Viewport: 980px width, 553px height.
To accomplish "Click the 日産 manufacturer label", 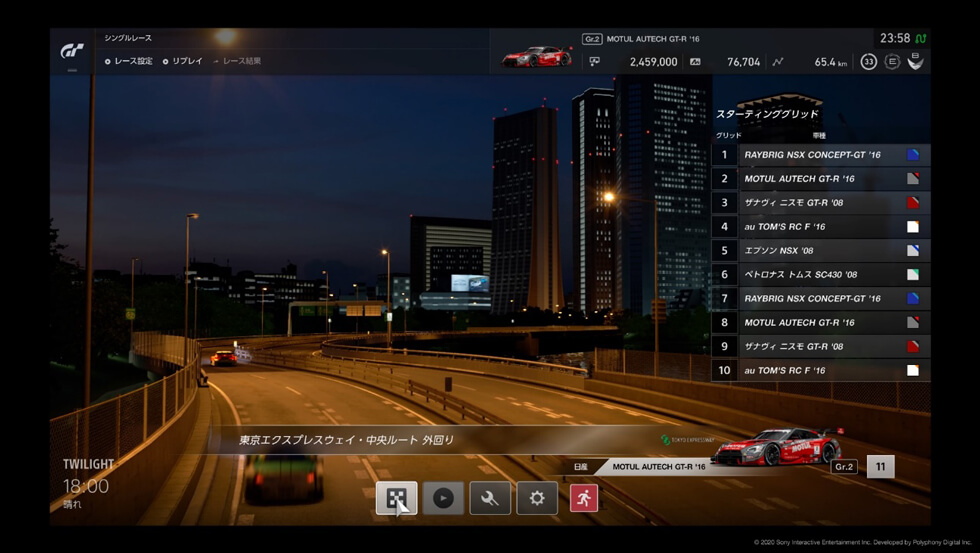I will point(581,467).
